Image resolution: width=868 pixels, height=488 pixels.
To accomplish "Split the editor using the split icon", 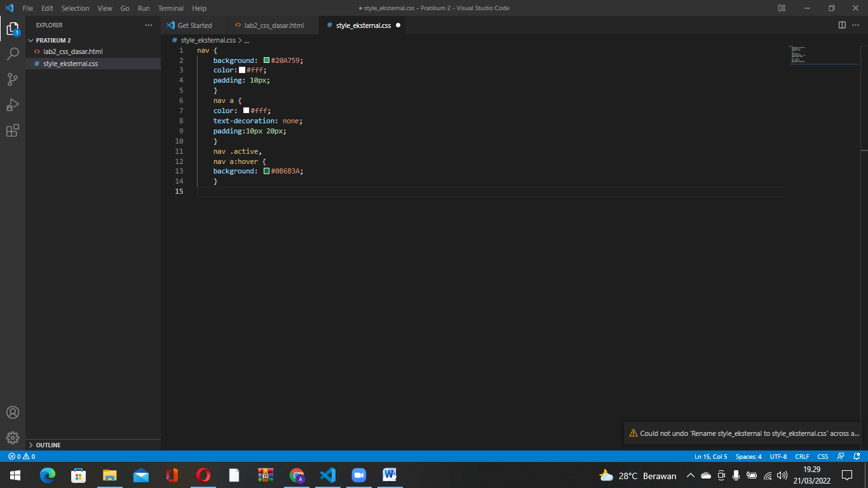I will 843,25.
